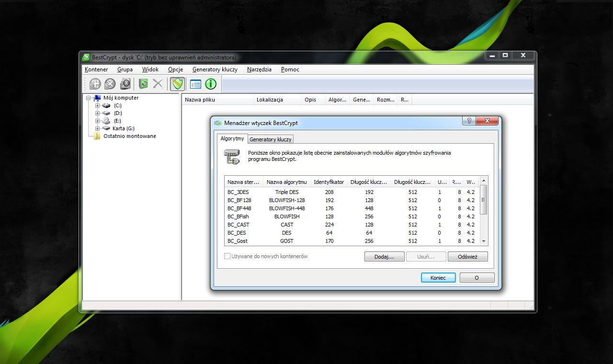This screenshot has height=364, width=613.
Task: Click the plugin module icon beside description
Action: (x=232, y=158)
